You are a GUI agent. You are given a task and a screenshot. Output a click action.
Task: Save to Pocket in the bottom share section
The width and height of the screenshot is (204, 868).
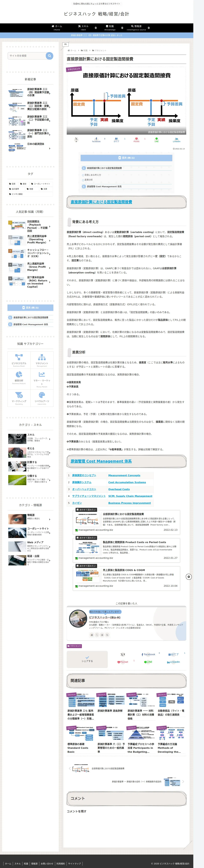[x=123, y=662]
